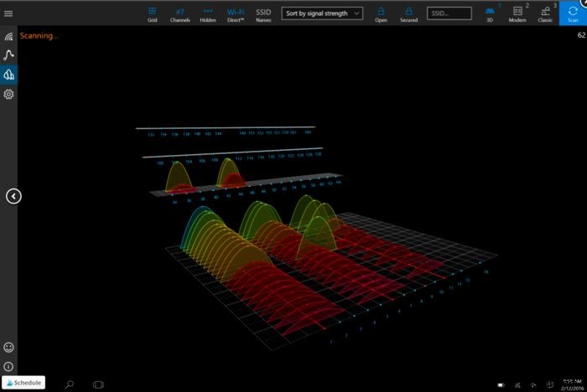Select the 3D spectrum view sidebar icon

[x=8, y=75]
